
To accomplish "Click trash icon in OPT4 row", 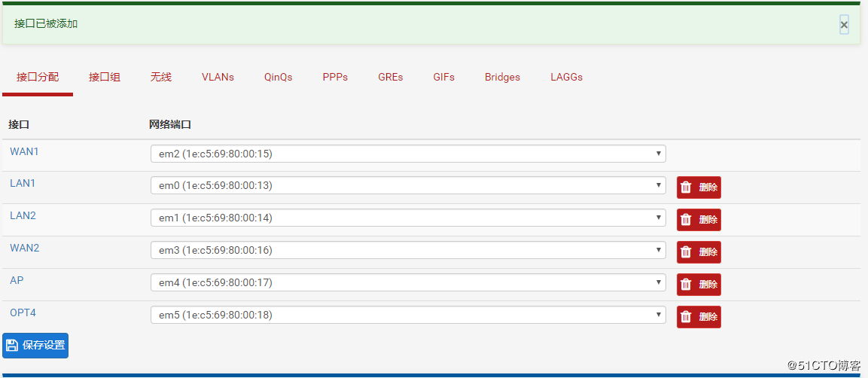I will (x=686, y=317).
